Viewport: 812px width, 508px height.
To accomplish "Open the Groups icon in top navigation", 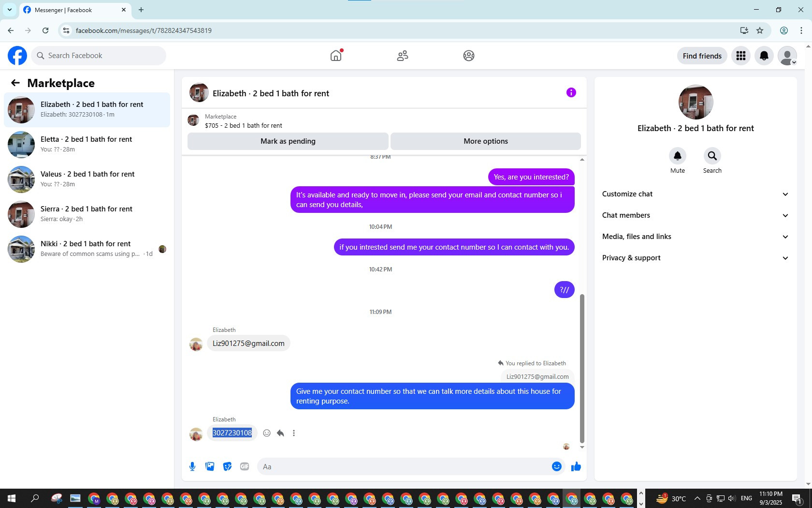I will coord(469,56).
